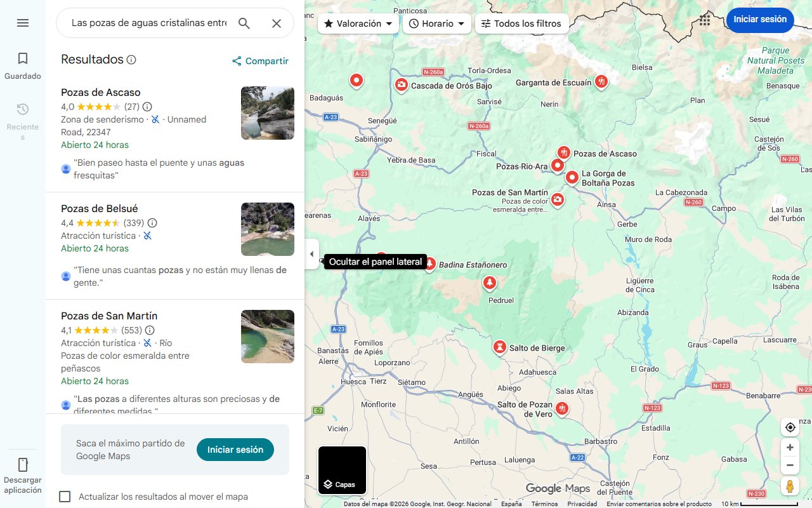
Task: Click the Descargar aplicación phone icon
Action: (x=22, y=465)
